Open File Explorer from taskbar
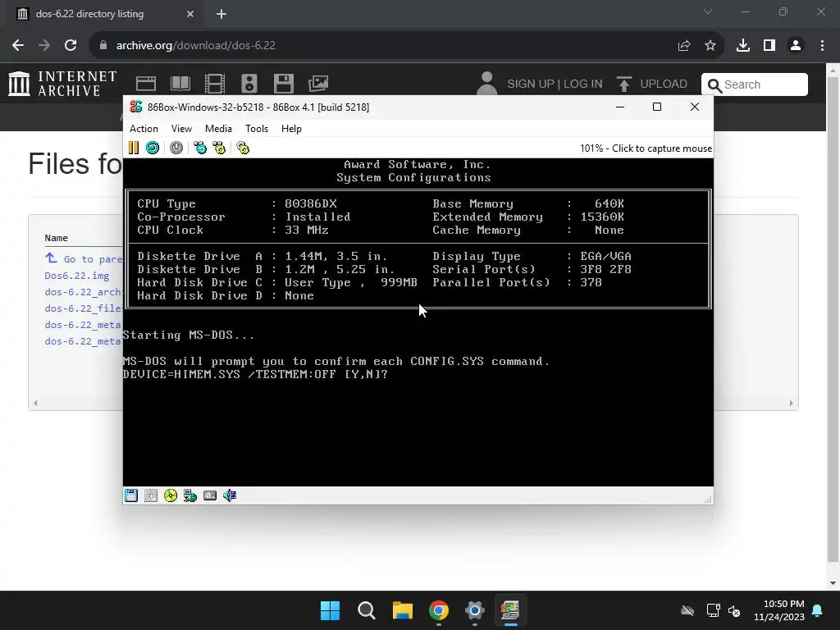The height and width of the screenshot is (630, 840). (402, 610)
